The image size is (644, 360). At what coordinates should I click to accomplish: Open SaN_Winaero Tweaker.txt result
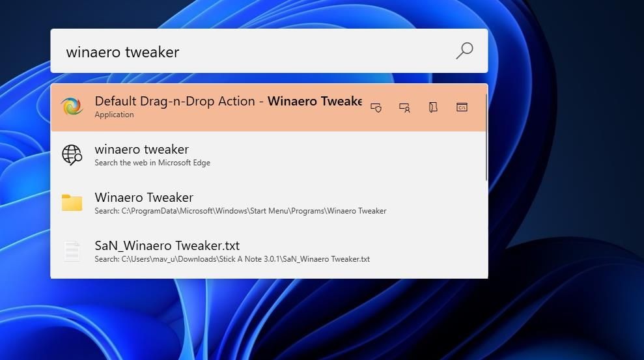[x=269, y=251]
